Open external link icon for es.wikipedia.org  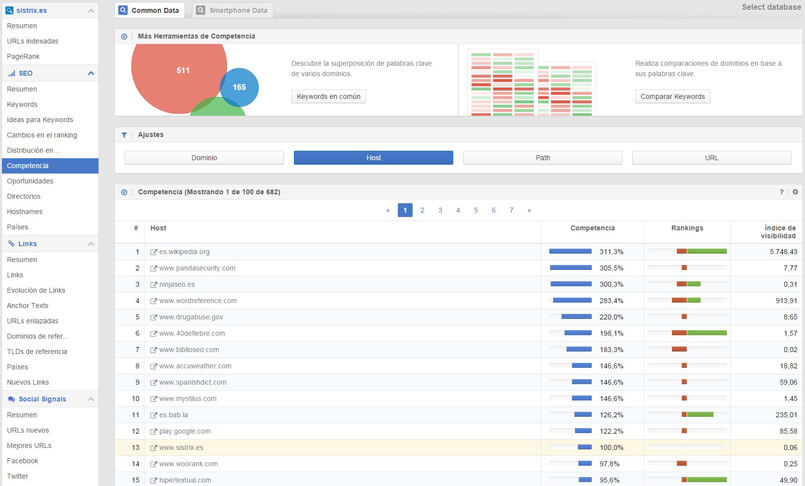(153, 252)
